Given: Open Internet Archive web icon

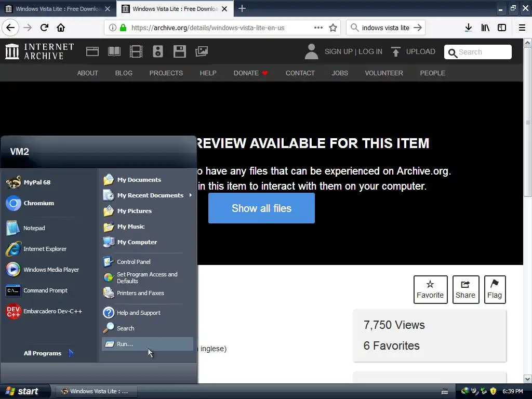Looking at the screenshot, I should coord(92,51).
